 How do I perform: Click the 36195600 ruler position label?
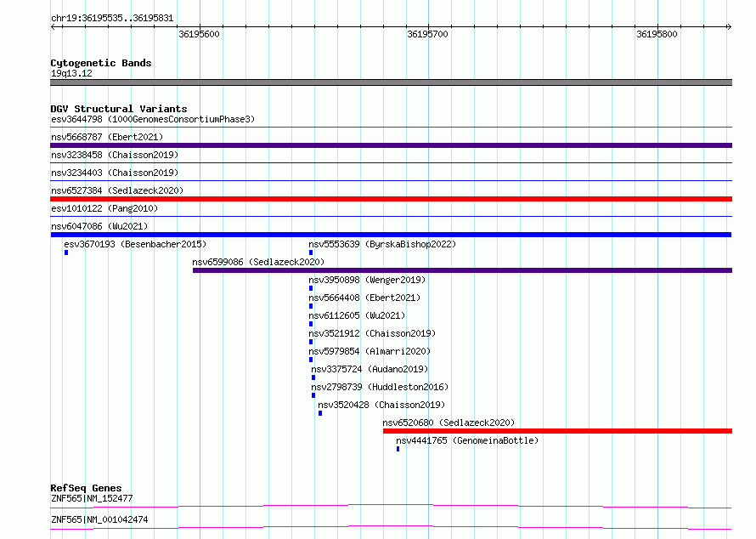pyautogui.click(x=199, y=34)
